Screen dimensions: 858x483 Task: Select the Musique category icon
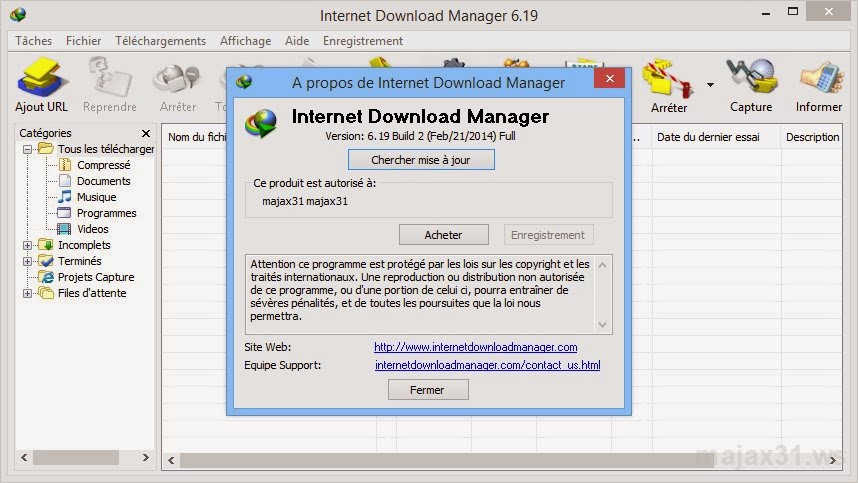click(x=65, y=196)
